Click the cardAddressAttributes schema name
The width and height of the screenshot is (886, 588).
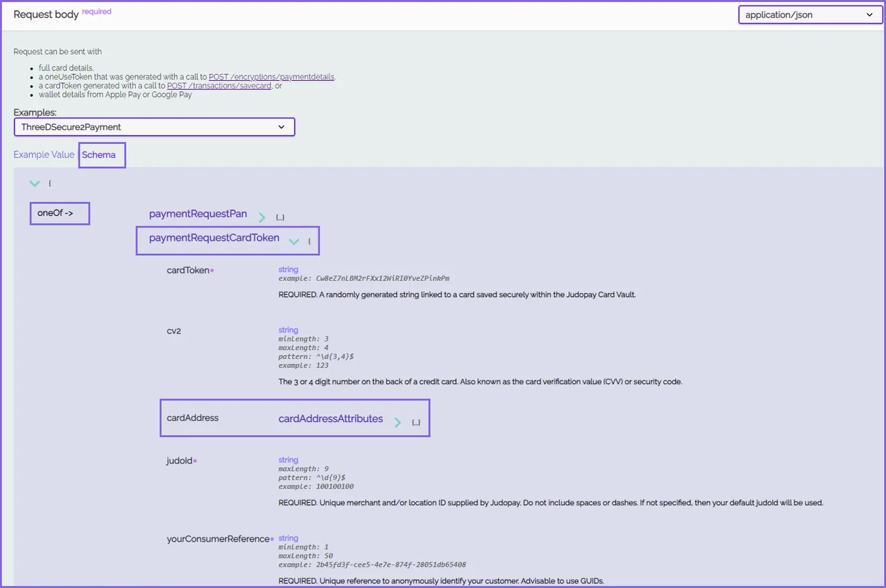pos(330,419)
